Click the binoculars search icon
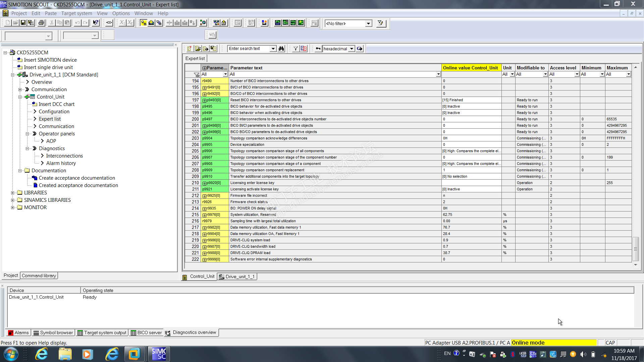 [281, 49]
